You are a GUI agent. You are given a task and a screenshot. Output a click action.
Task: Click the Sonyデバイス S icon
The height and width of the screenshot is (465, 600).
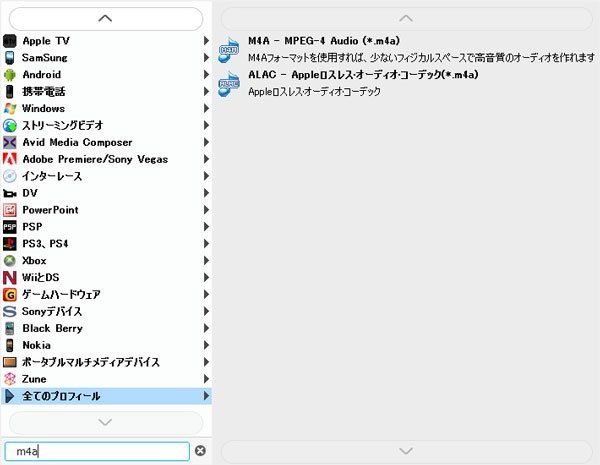(x=10, y=312)
